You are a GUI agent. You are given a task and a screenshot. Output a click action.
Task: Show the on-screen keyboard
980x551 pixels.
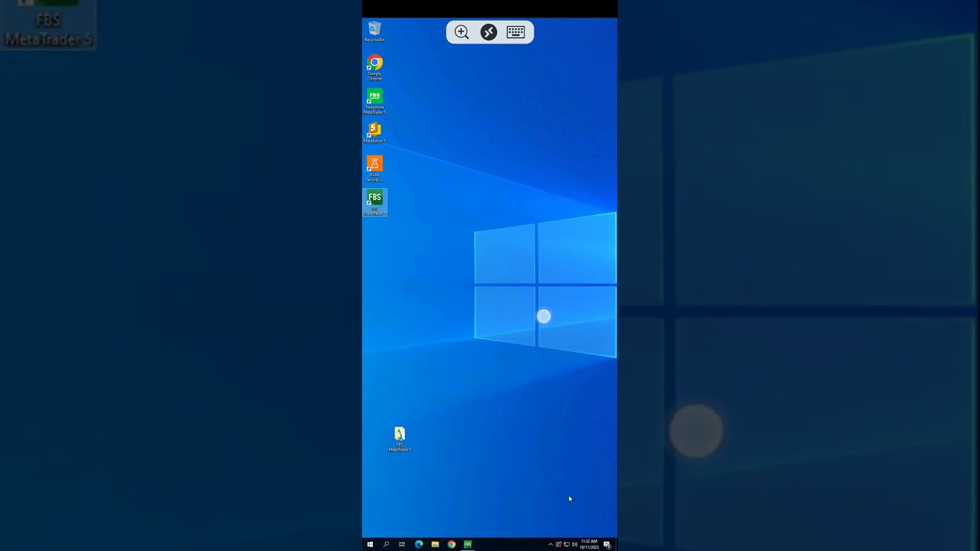pos(515,32)
